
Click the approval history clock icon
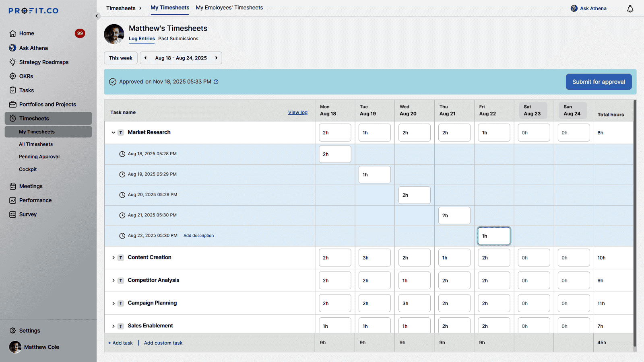216,82
